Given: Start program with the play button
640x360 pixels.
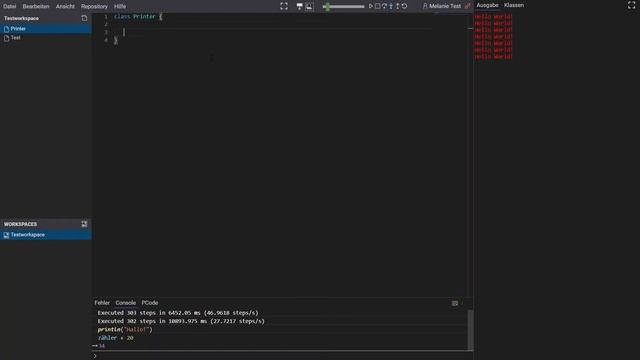Looking at the screenshot, I should (371, 6).
